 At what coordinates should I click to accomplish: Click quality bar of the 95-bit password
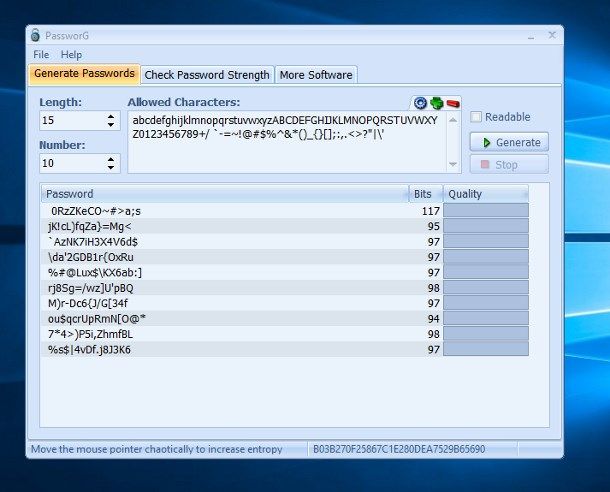pyautogui.click(x=486, y=226)
